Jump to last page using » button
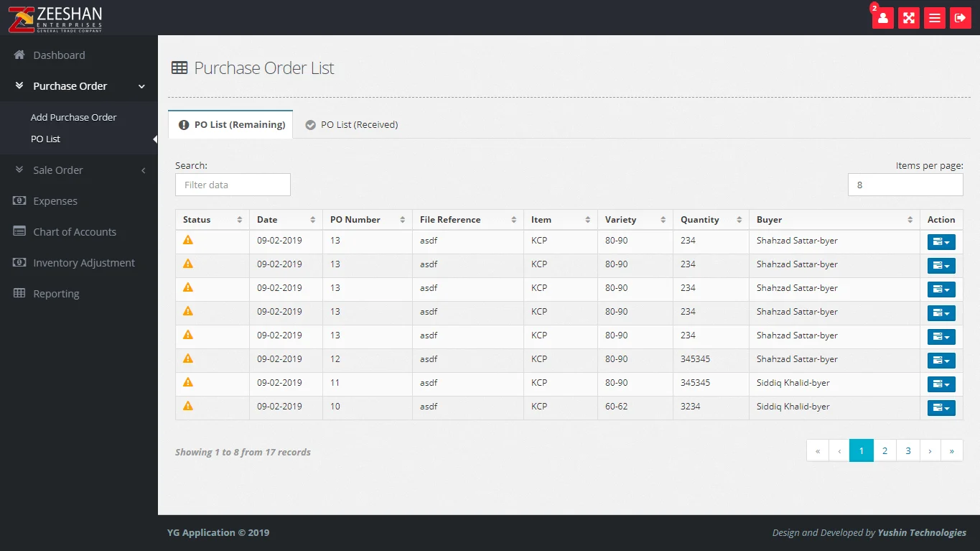 (951, 450)
